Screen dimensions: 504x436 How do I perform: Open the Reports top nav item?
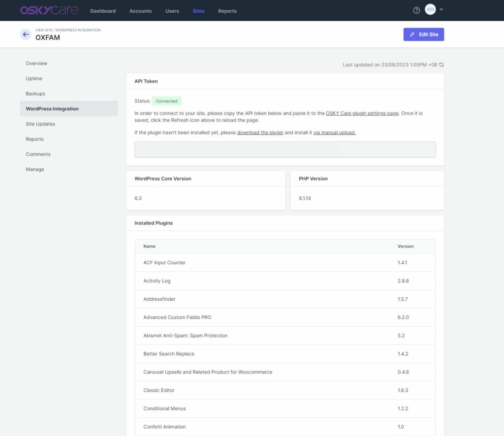point(227,11)
